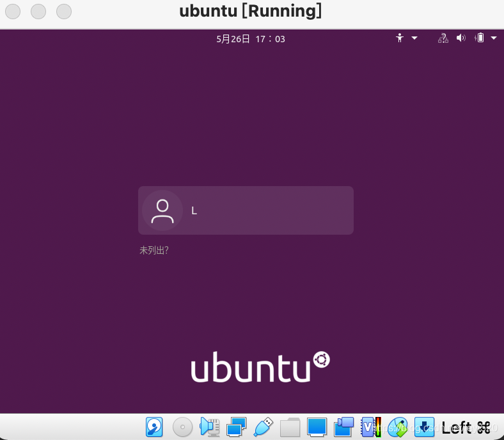Click the date and time 5月26日 17:03
Image resolution: width=504 pixels, height=440 pixels.
[251, 39]
